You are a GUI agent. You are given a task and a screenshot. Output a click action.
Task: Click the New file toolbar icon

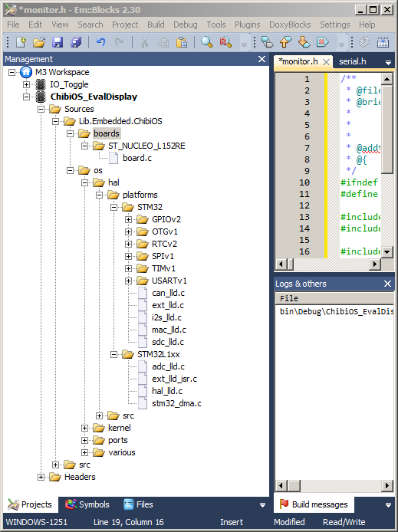point(21,42)
